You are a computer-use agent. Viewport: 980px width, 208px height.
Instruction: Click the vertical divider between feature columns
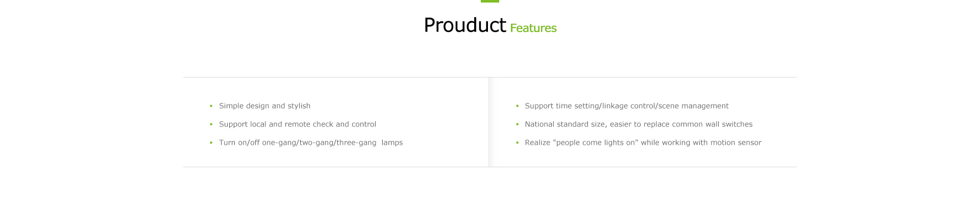pyautogui.click(x=489, y=122)
